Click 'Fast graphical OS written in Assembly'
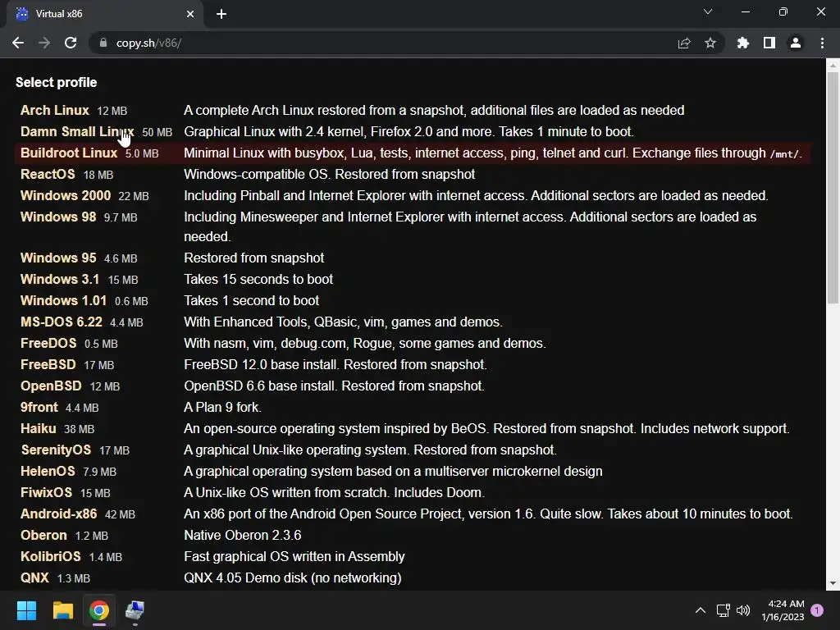Viewport: 840px width, 630px height. click(x=294, y=557)
